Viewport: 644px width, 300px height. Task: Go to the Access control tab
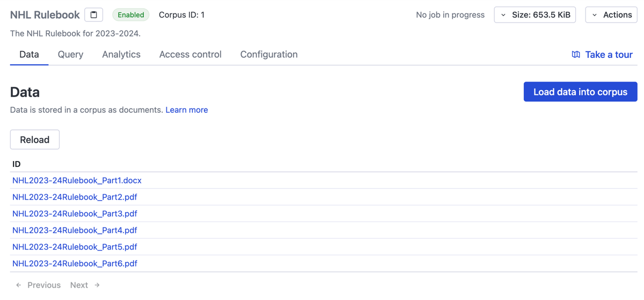[190, 55]
